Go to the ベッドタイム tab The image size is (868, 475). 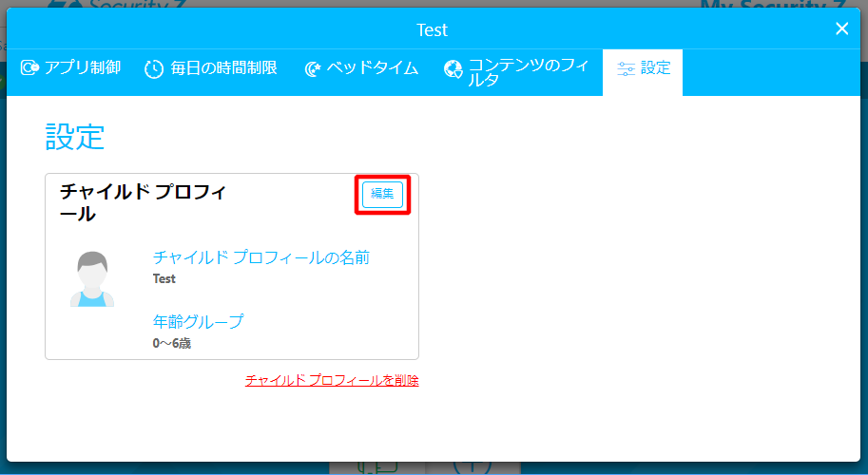(x=373, y=68)
